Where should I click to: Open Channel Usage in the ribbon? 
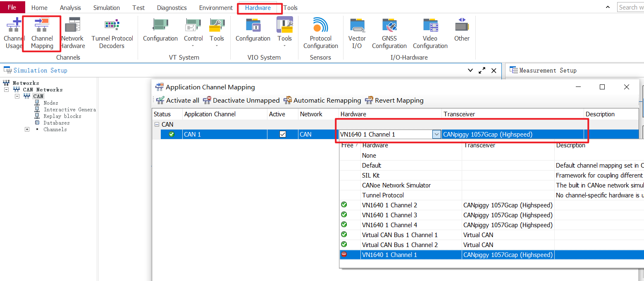coord(14,34)
